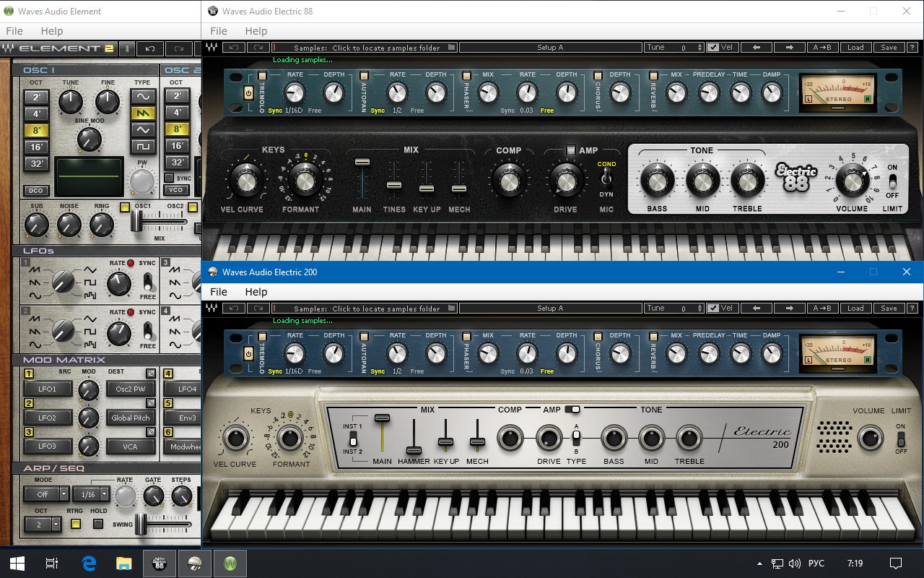Click the Save button in Electric 88
The height and width of the screenshot is (578, 924).
(x=889, y=48)
